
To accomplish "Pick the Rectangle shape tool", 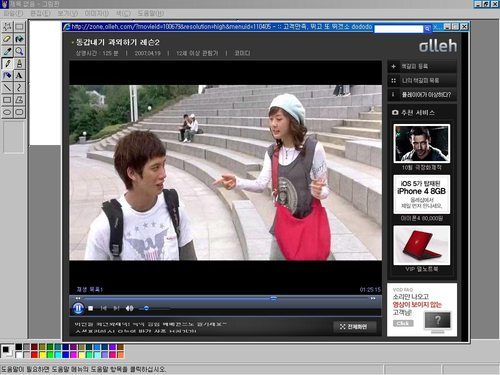I will pos(7,100).
